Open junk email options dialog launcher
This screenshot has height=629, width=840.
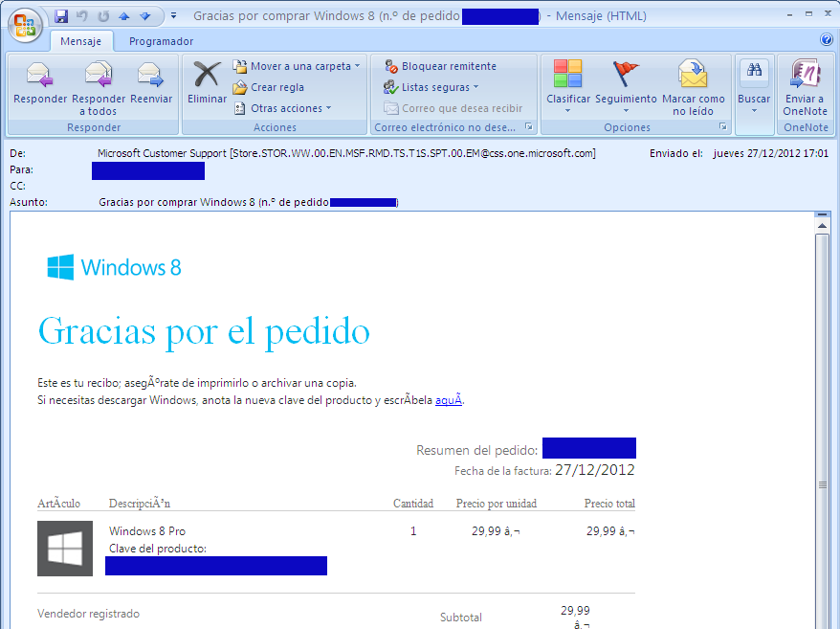(529, 126)
